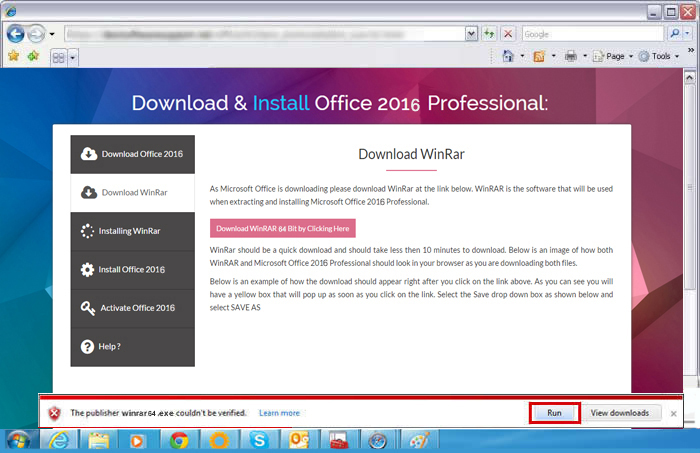Open Google Chrome from the taskbar
This screenshot has height=453, width=700.
(x=179, y=440)
